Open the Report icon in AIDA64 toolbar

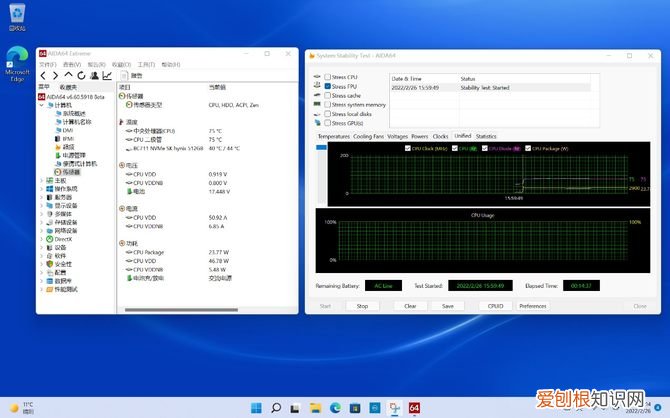[124, 75]
